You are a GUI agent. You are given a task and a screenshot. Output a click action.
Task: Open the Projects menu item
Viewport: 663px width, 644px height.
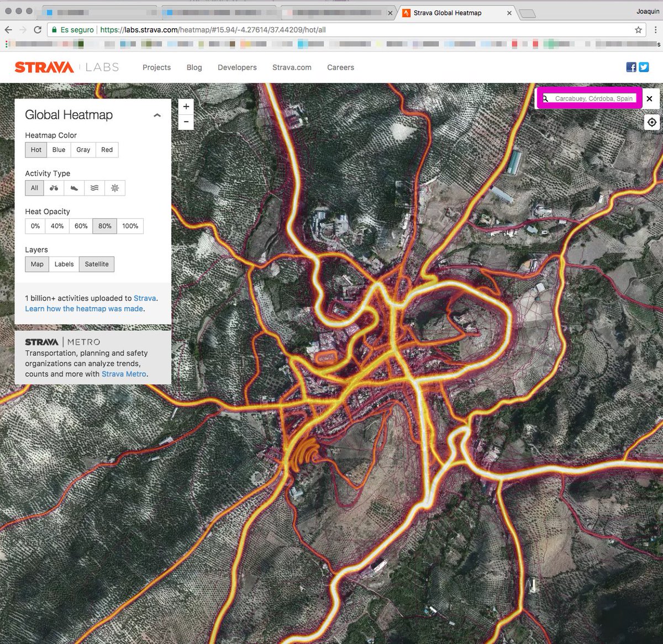[x=156, y=67]
